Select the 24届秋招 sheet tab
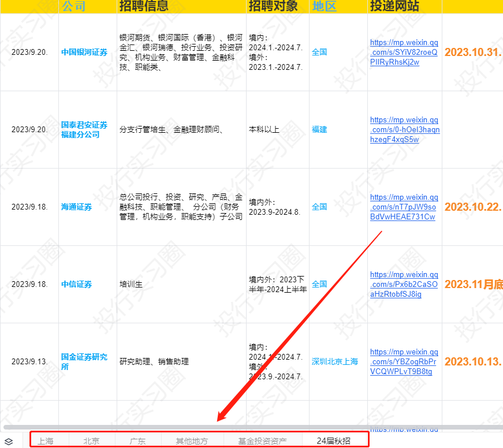This screenshot has width=503, height=448. point(334,441)
